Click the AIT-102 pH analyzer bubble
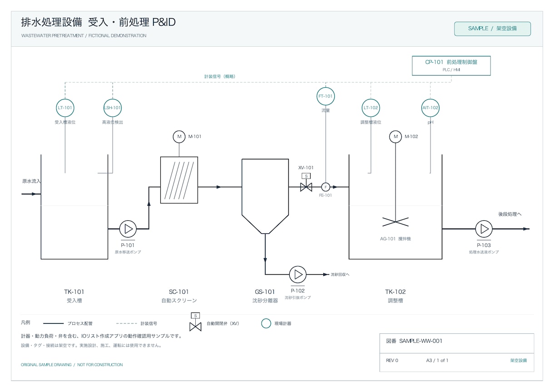 [x=430, y=108]
